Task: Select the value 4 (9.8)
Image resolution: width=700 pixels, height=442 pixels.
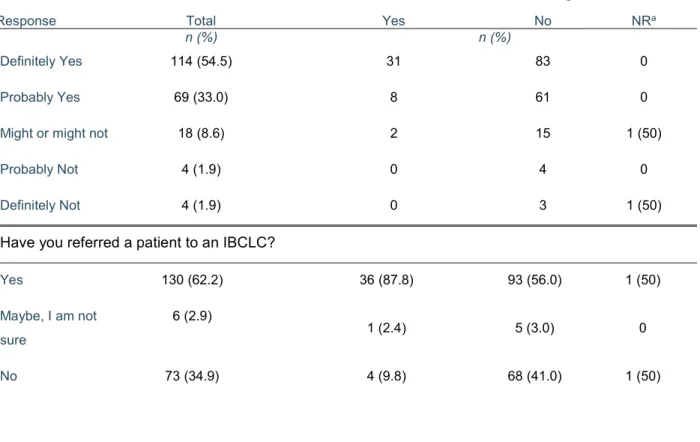Action: tap(387, 376)
